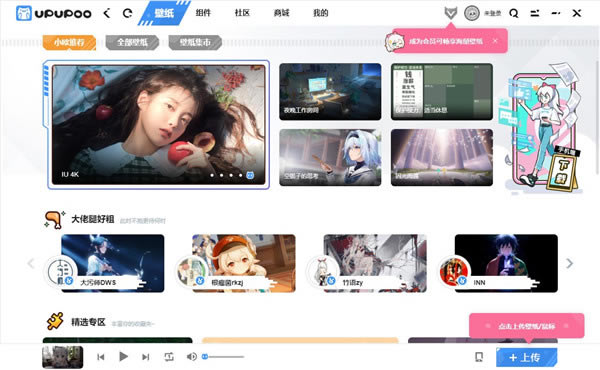
Task: Click the 未登录 login text
Action: pyautogui.click(x=492, y=13)
